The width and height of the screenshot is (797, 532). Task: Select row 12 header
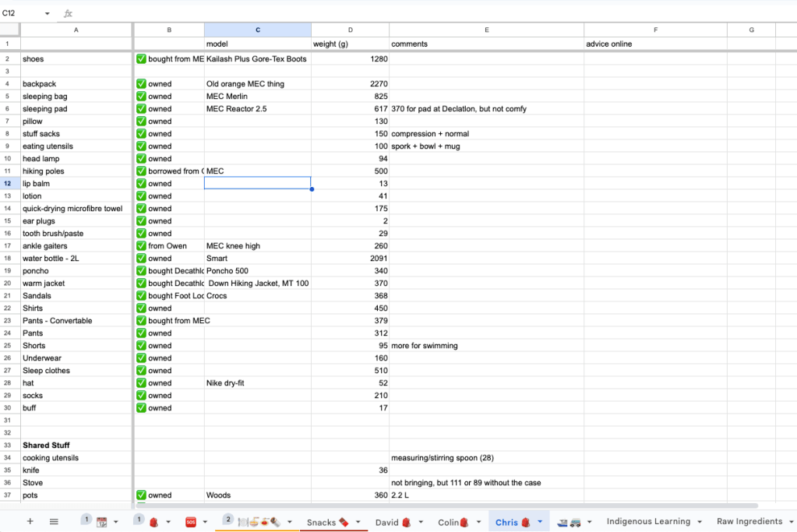[9, 184]
